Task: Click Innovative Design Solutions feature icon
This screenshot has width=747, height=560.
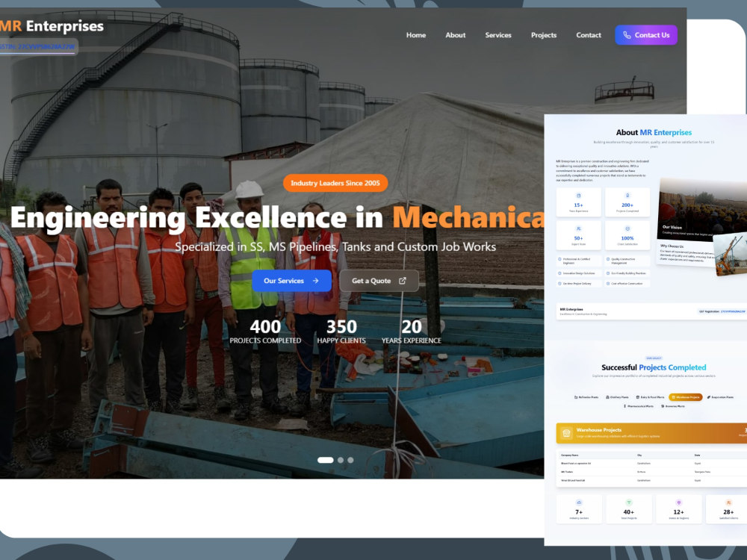Action: coord(560,273)
